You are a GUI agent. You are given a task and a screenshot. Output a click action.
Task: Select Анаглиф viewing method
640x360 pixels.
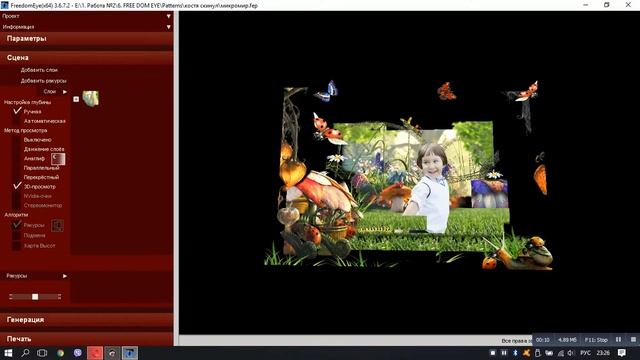(x=34, y=159)
